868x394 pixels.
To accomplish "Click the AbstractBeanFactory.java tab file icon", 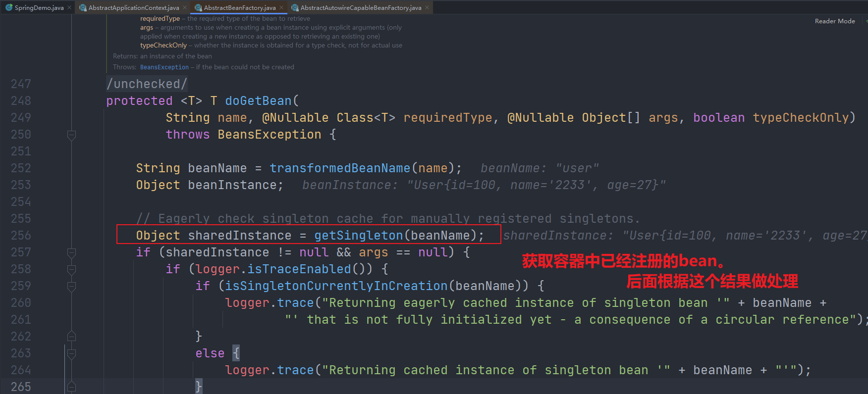I will pos(198,7).
